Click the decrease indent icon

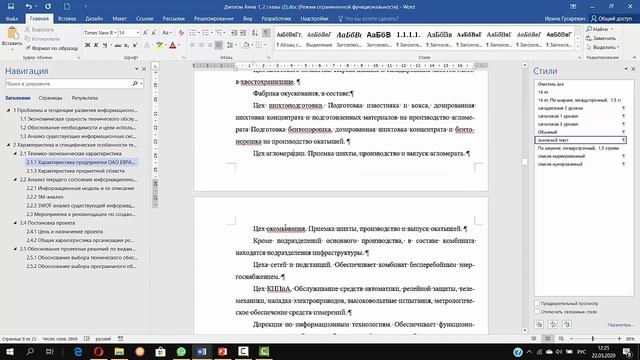coord(234,33)
